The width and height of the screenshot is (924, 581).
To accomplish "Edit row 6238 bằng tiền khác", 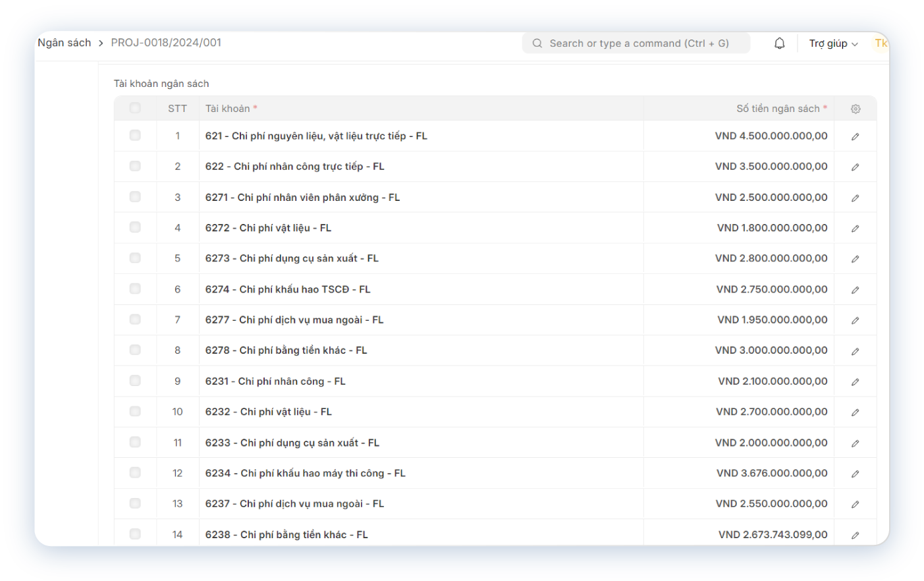I will [x=855, y=535].
